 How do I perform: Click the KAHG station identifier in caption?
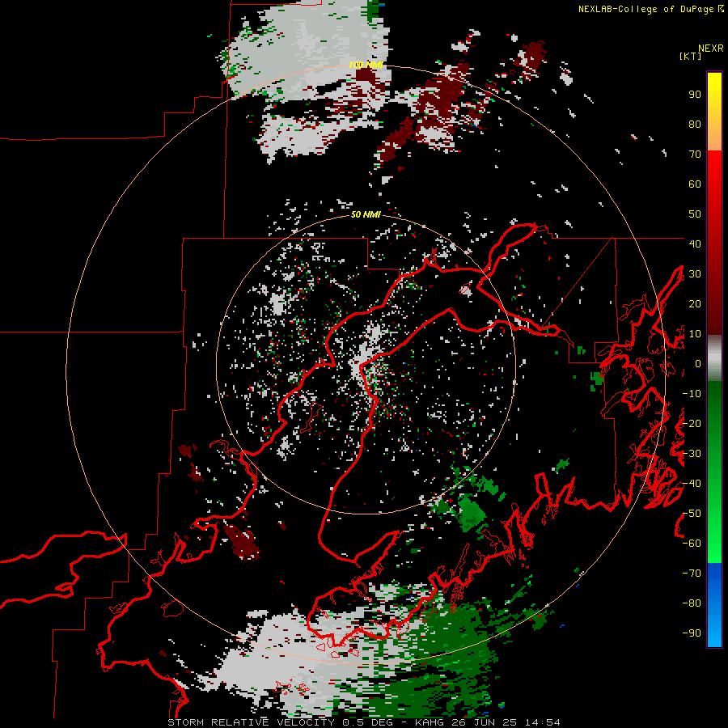(431, 722)
